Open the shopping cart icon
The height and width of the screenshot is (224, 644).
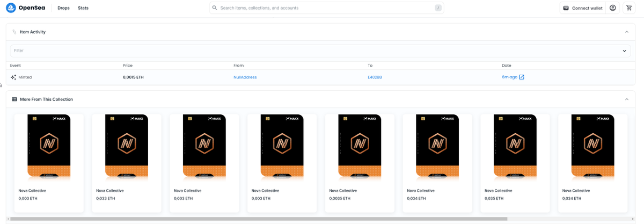point(628,8)
